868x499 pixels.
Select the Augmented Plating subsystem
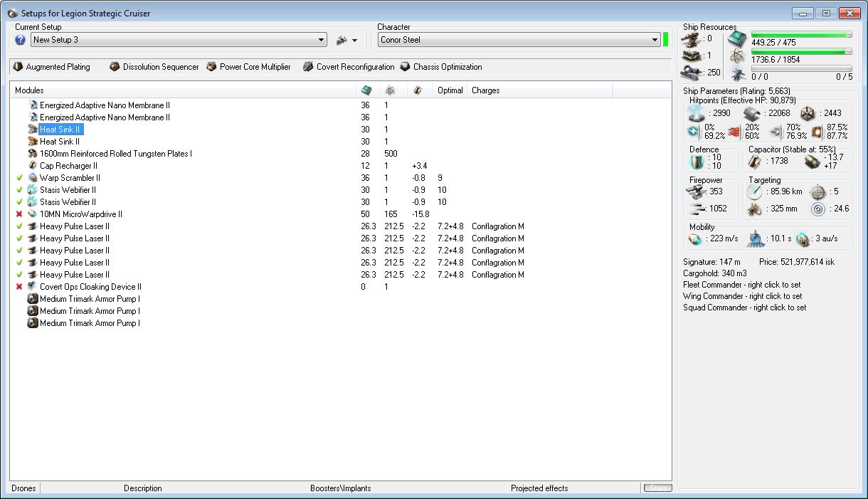52,67
